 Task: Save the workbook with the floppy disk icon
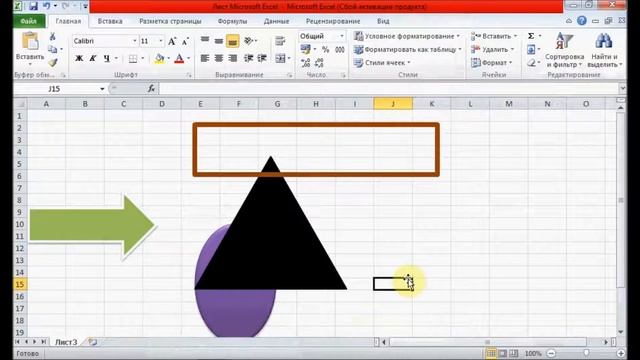(x=33, y=6)
